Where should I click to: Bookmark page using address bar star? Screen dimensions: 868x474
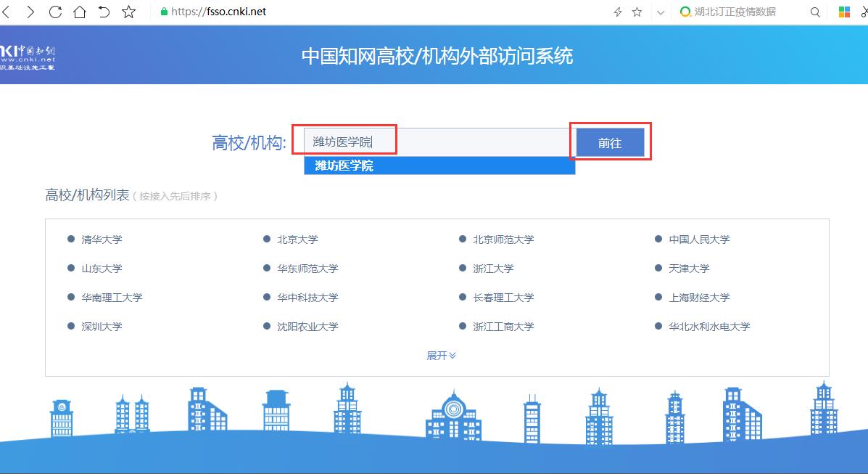click(x=637, y=12)
